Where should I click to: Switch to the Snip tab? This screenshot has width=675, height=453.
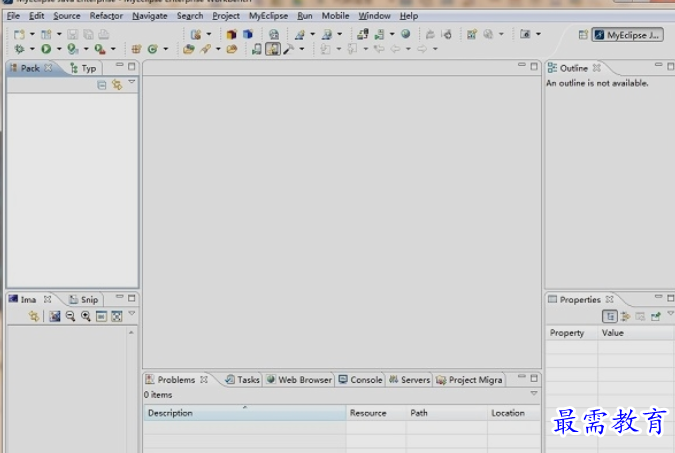click(84, 300)
